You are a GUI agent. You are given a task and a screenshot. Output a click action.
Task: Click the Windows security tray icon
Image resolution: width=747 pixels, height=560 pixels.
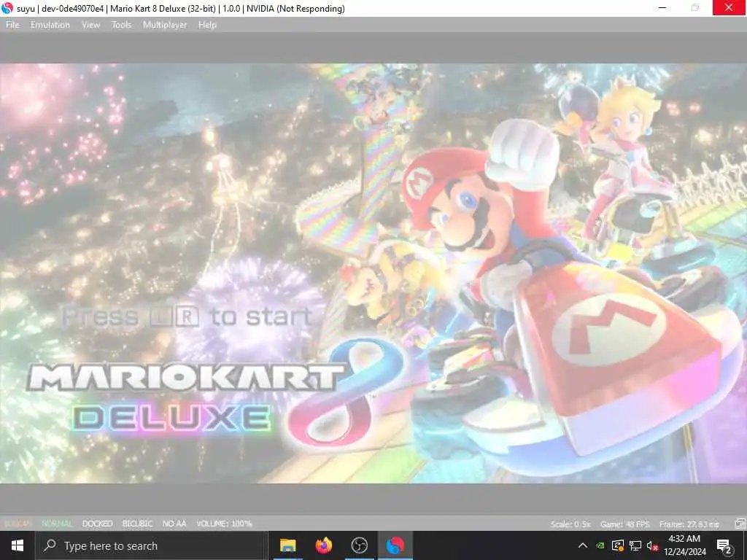(x=617, y=545)
